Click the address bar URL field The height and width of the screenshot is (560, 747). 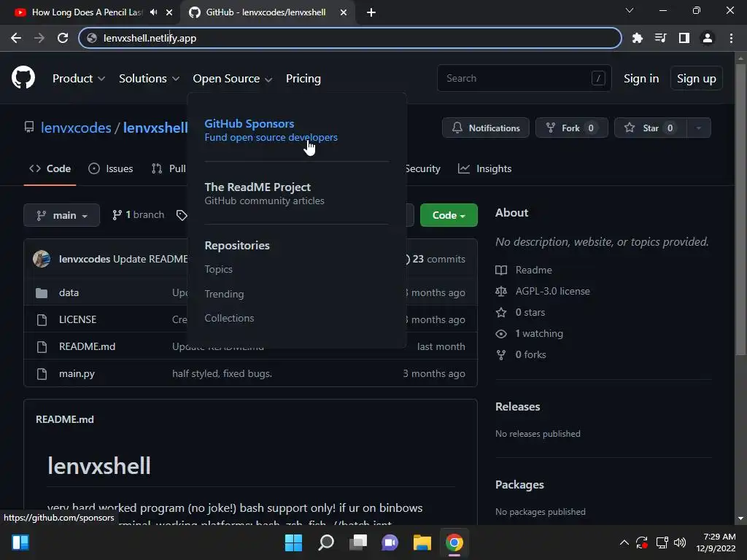pyautogui.click(x=350, y=38)
